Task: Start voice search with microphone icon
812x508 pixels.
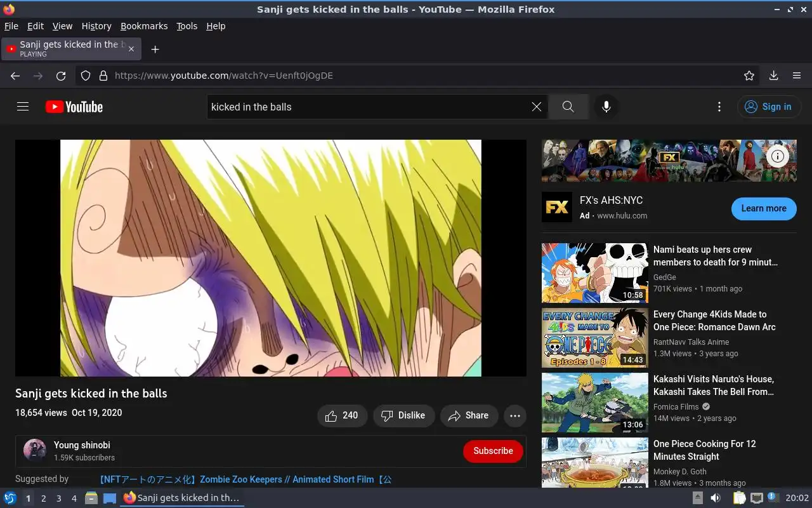Action: [606, 107]
